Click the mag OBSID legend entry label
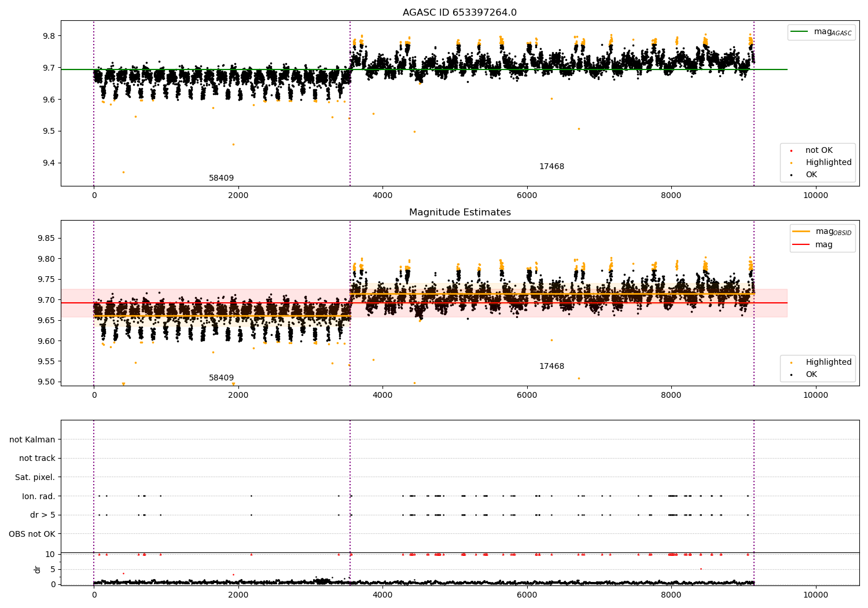The height and width of the screenshot is (608, 868). (833, 232)
